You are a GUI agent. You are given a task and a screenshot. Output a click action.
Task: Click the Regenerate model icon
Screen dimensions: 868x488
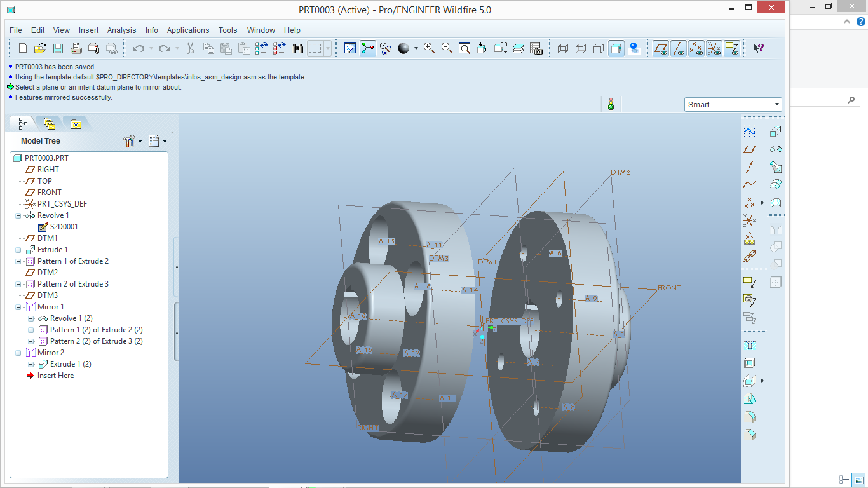coord(261,48)
